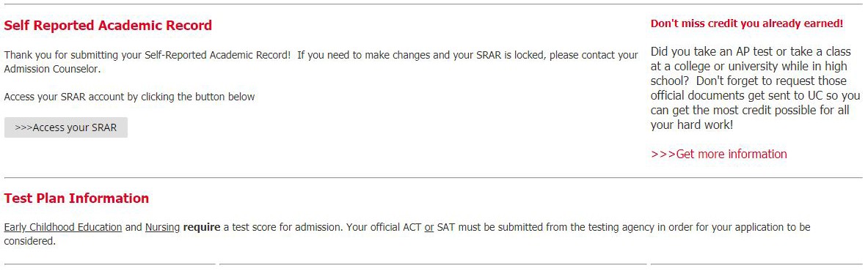Open the Nursing program link

point(162,227)
